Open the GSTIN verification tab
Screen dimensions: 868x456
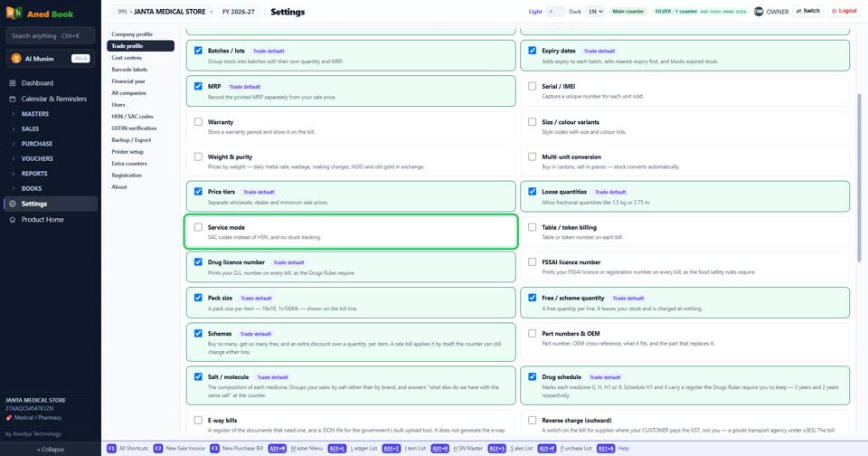pos(141,128)
